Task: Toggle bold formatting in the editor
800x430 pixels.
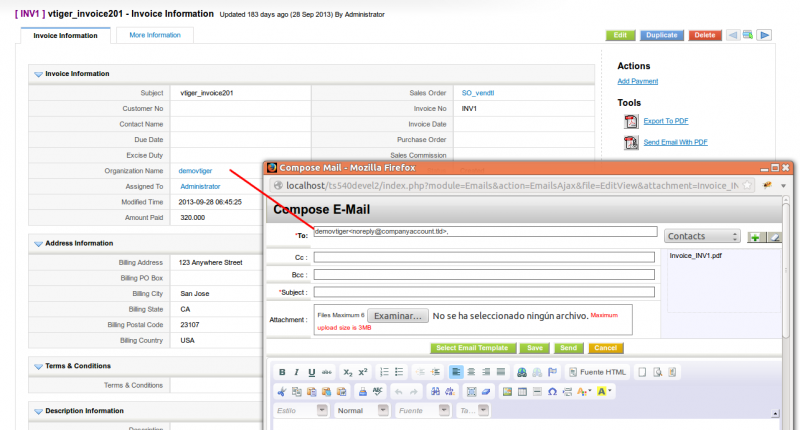Action: (x=283, y=372)
